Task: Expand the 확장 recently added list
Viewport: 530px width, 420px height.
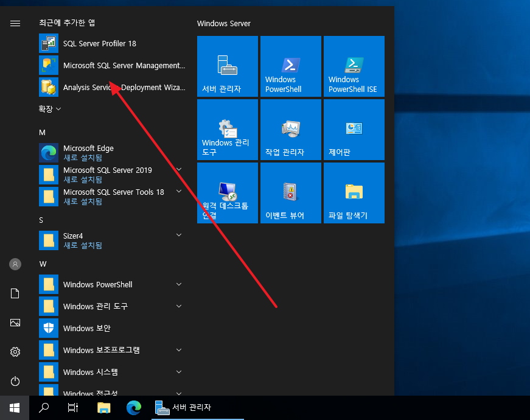Action: 50,109
